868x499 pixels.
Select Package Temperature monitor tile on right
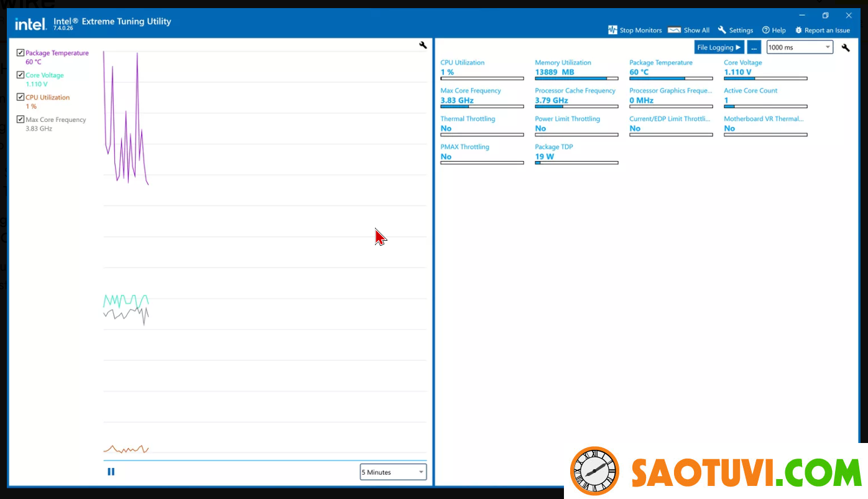click(671, 70)
